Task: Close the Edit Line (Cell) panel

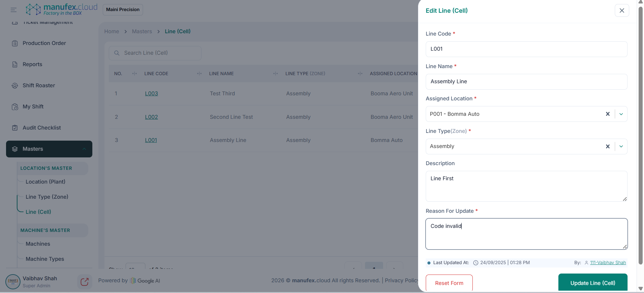Action: click(622, 10)
